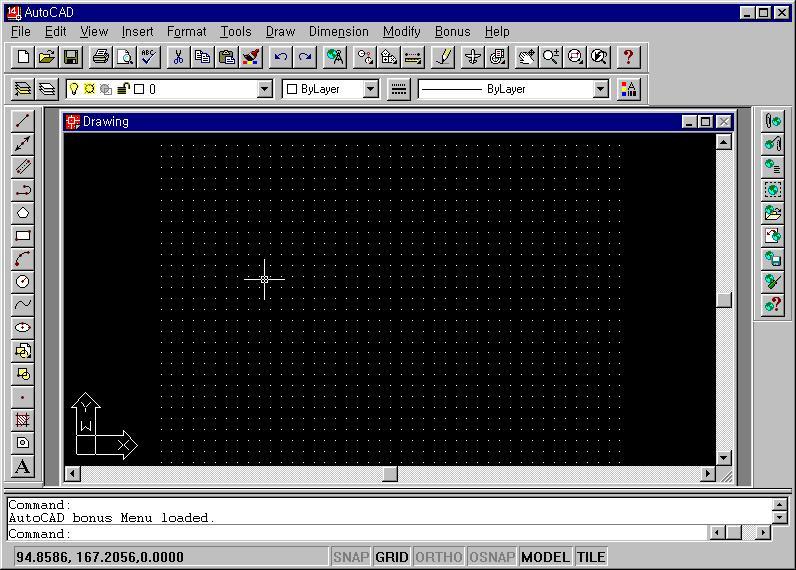
Task: Select Match Properties paintbrush icon
Action: (x=251, y=57)
